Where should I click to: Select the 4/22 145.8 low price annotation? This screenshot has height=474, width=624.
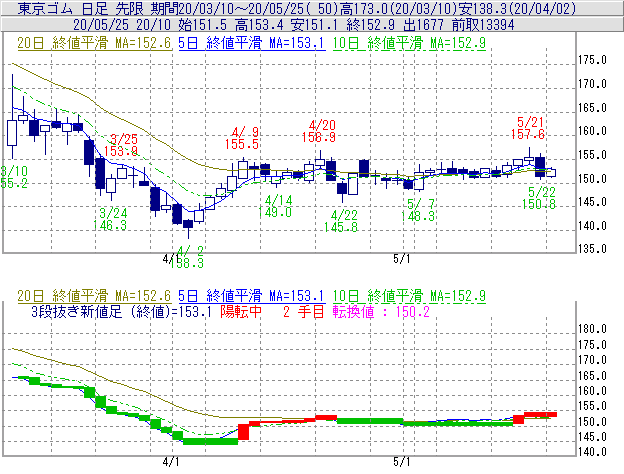click(x=341, y=221)
